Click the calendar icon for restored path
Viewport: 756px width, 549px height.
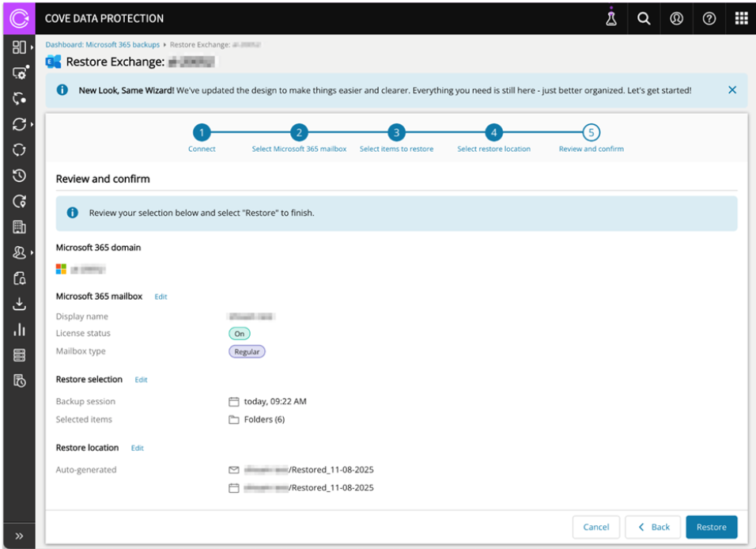234,488
